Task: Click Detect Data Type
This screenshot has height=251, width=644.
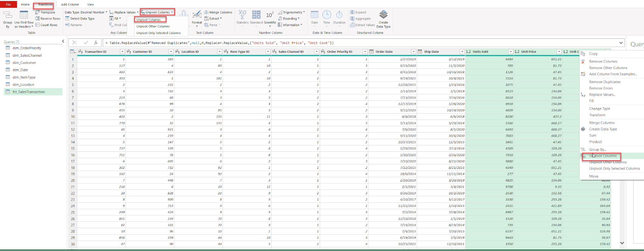Action: pos(80,19)
